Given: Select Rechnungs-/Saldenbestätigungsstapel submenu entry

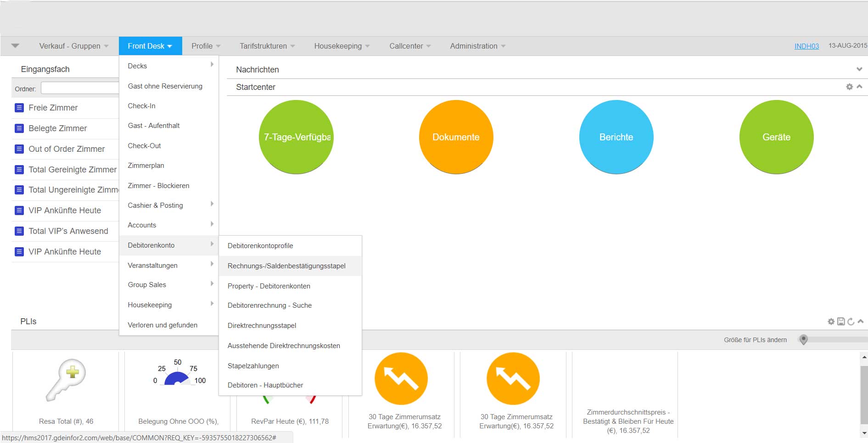Looking at the screenshot, I should click(286, 266).
